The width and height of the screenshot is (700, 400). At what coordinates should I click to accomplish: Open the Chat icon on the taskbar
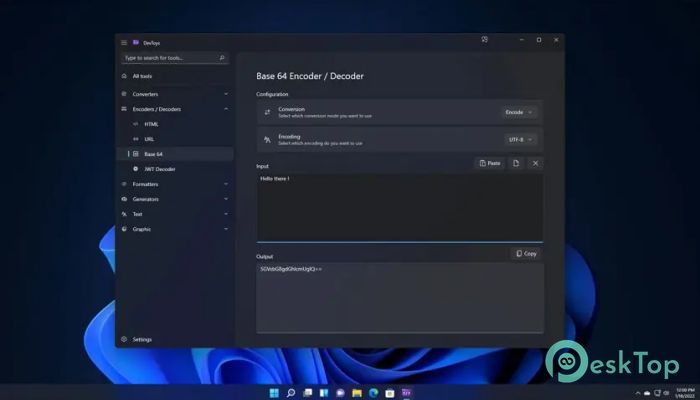pos(341,393)
